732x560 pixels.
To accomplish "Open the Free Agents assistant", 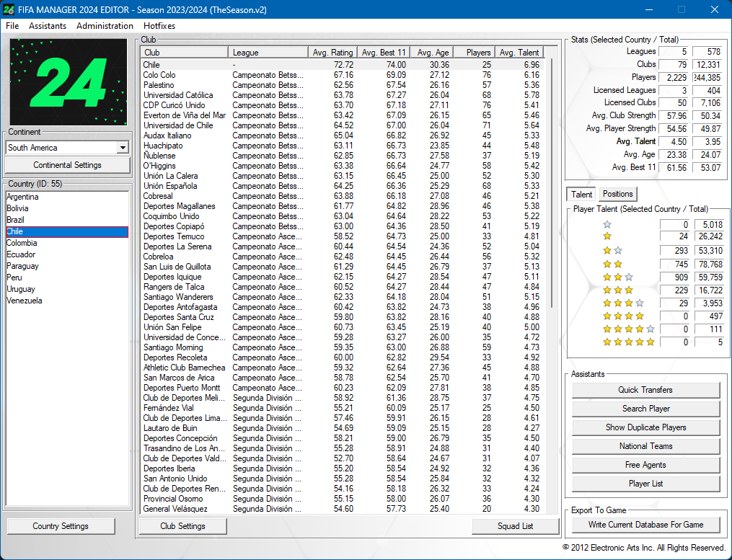I will click(x=645, y=465).
